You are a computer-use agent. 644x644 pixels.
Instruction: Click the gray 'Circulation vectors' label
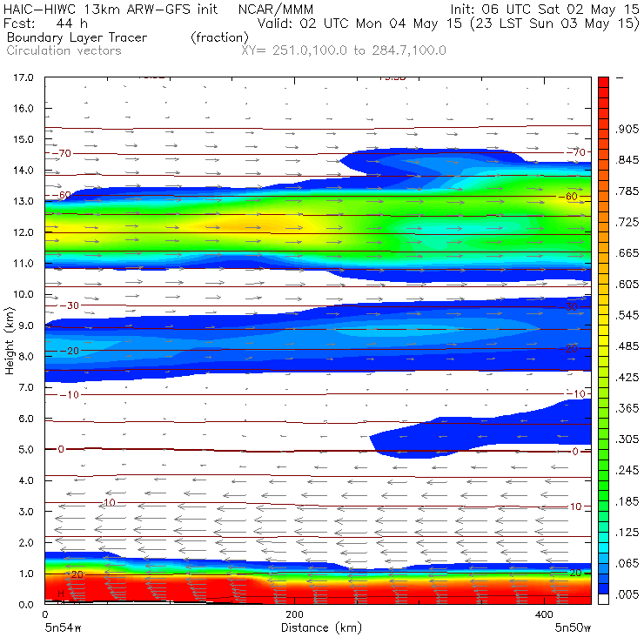(64, 50)
